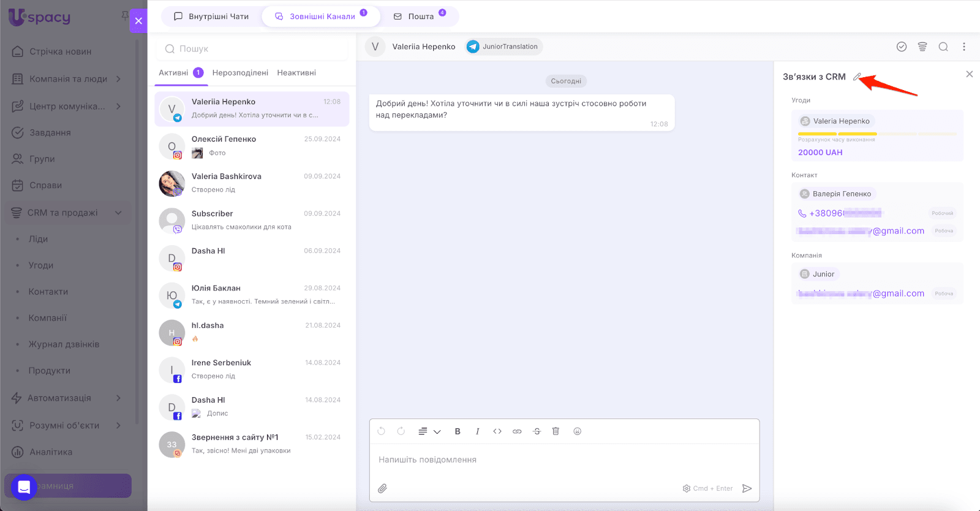
Task: Click the deal stage progress bar
Action: (x=876, y=134)
